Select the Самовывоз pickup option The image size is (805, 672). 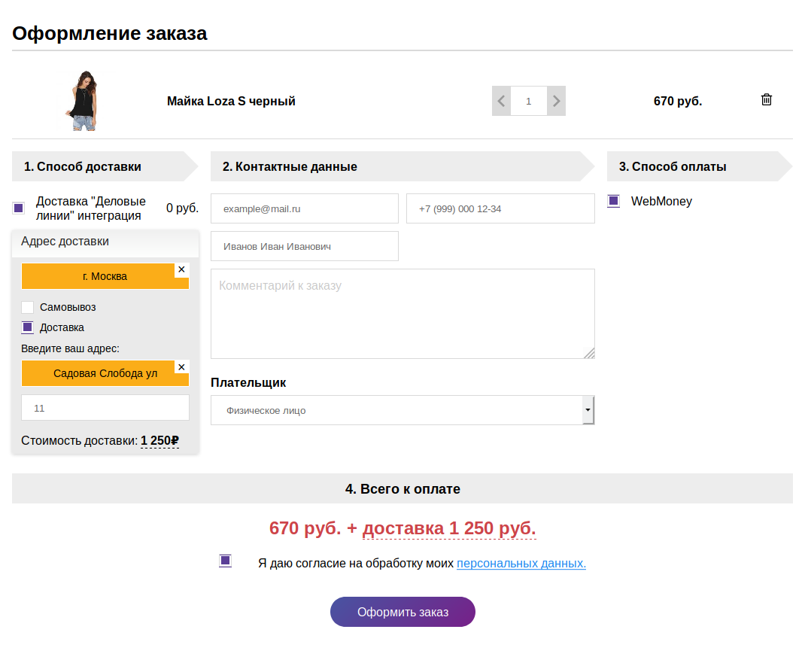click(x=28, y=307)
